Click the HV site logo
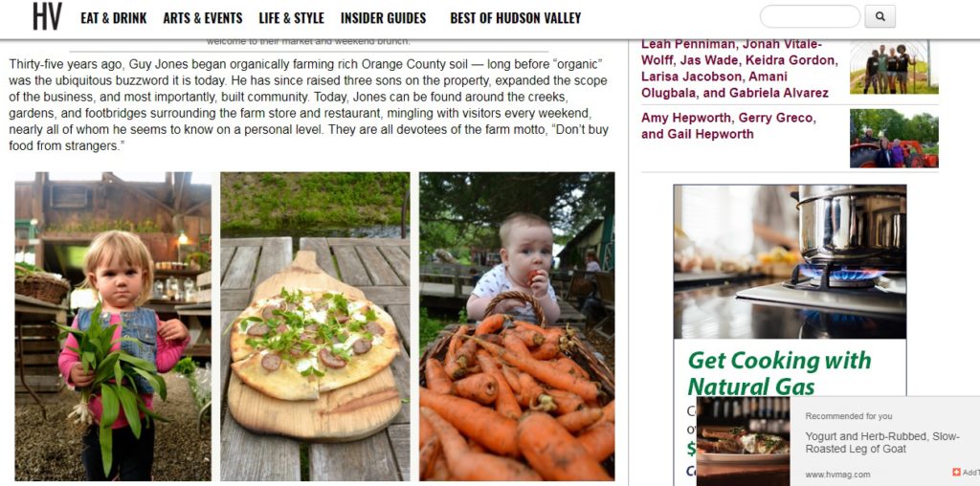This screenshot has height=486, width=980. [x=48, y=17]
